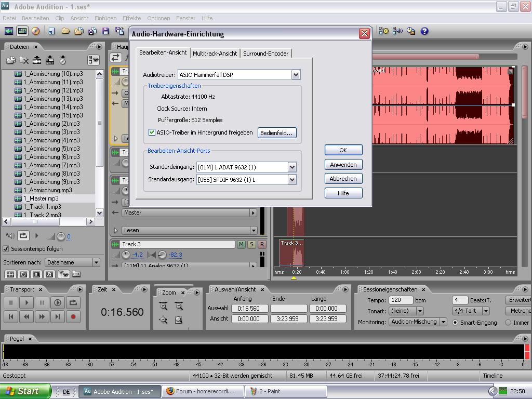This screenshot has width=532, height=399.
Task: Open the ASIO Bedienfeld button
Action: coord(277,132)
